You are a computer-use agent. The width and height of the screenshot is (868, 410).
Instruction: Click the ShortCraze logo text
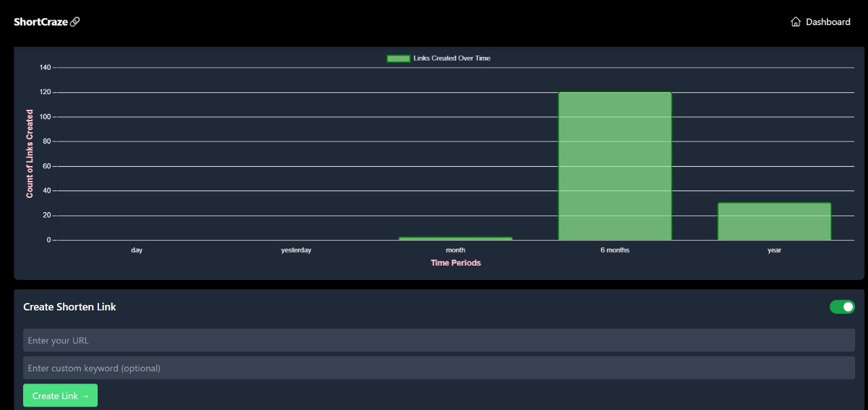41,22
